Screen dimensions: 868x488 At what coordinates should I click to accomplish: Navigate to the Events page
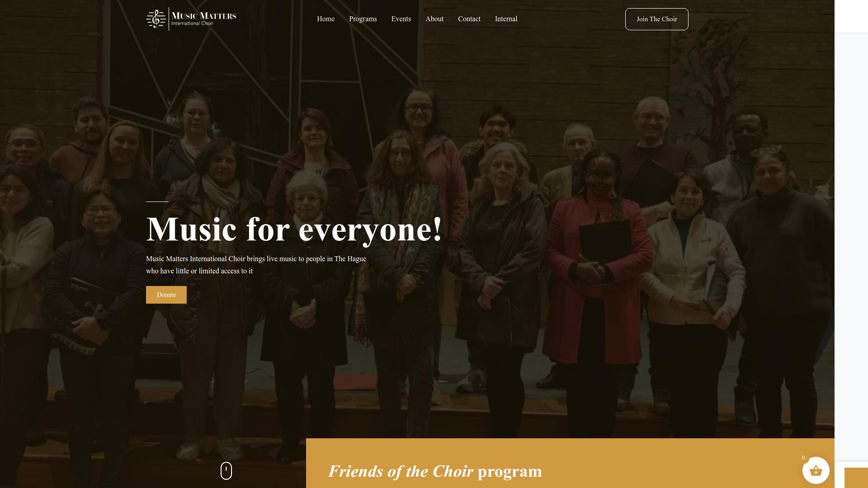click(401, 19)
